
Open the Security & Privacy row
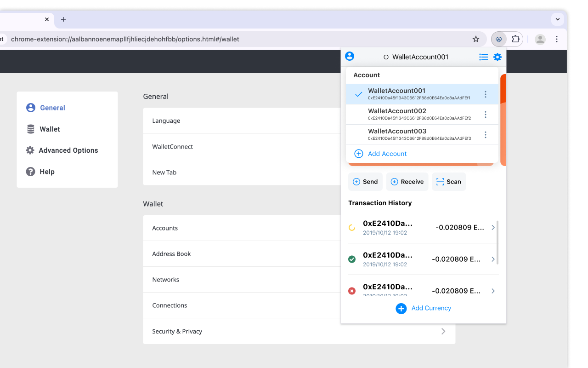[299, 331]
